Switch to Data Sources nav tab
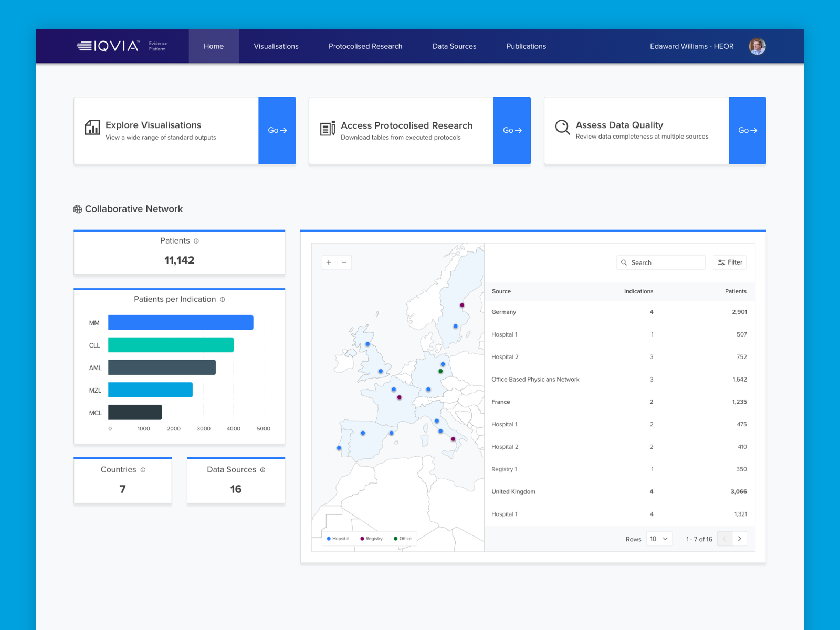840x630 pixels. point(454,46)
